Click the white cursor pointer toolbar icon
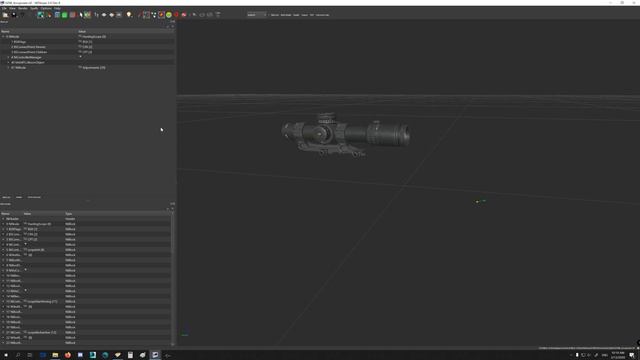Viewport: 640px width, 360px height. 81,15
